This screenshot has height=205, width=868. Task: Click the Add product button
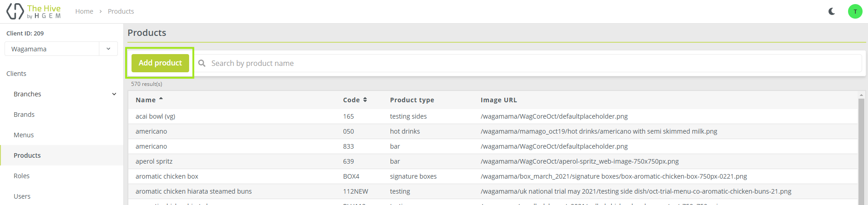pos(160,63)
